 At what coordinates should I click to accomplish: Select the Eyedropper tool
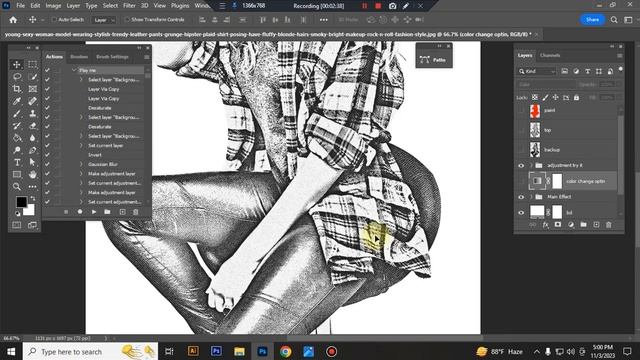(x=17, y=101)
